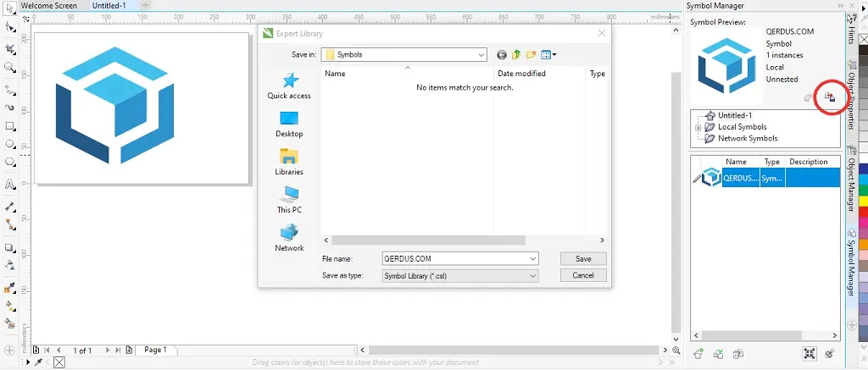
Task: Select the Connector tool
Action: tap(9, 224)
